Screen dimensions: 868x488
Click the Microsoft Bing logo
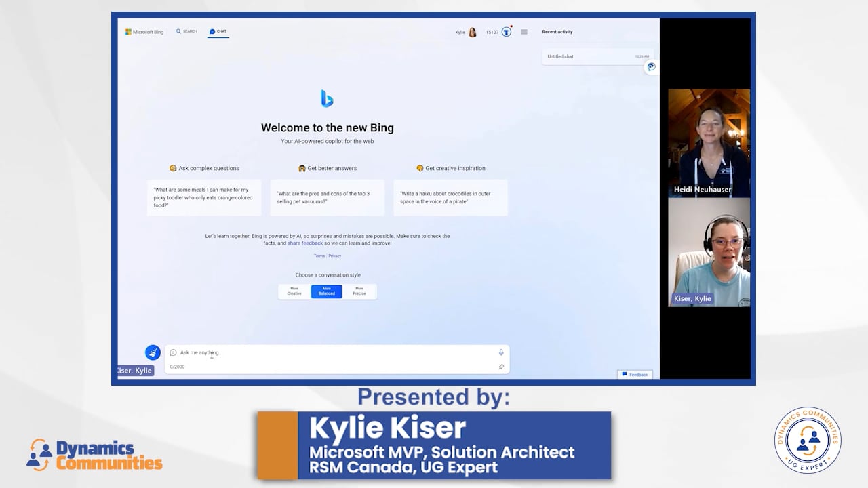144,30
